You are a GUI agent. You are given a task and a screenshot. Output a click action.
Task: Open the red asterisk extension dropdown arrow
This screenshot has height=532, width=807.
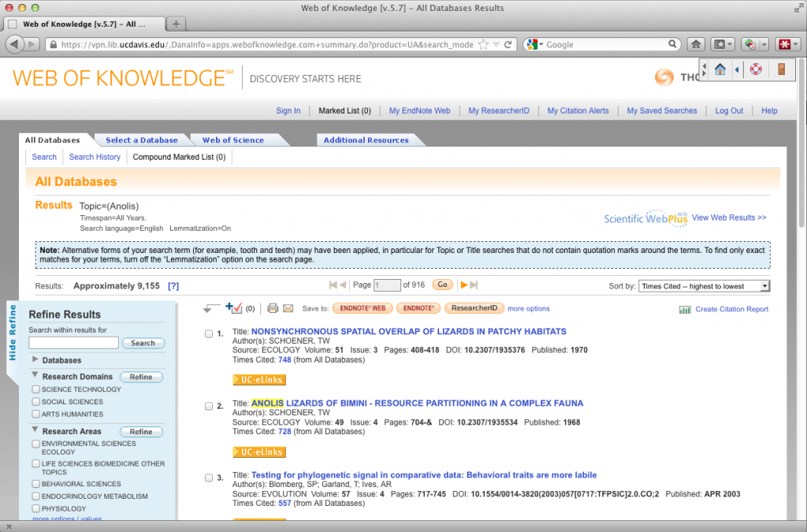(x=796, y=45)
